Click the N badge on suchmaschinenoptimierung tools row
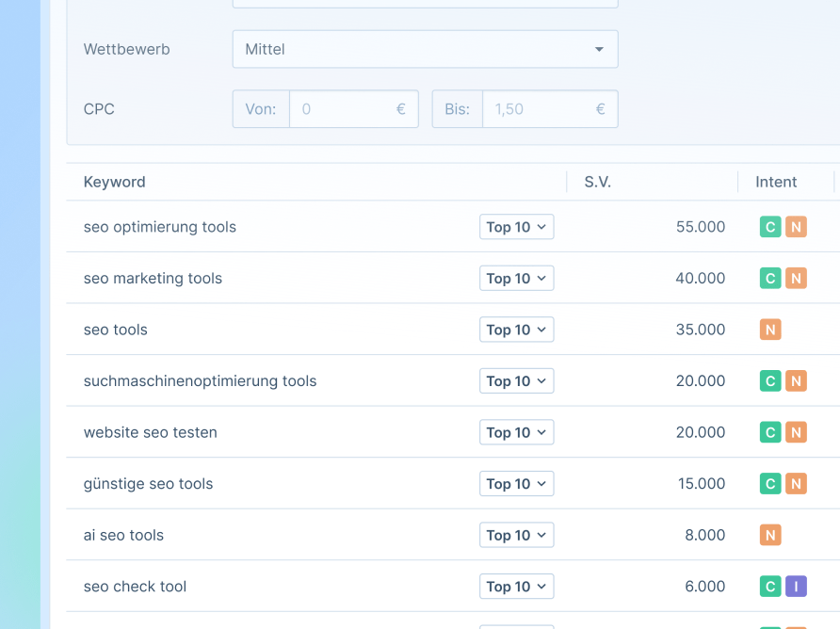The image size is (840, 629). pos(796,380)
